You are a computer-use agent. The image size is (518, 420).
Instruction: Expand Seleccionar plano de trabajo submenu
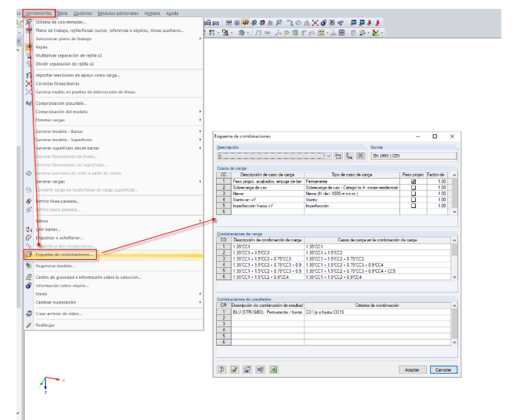point(200,39)
